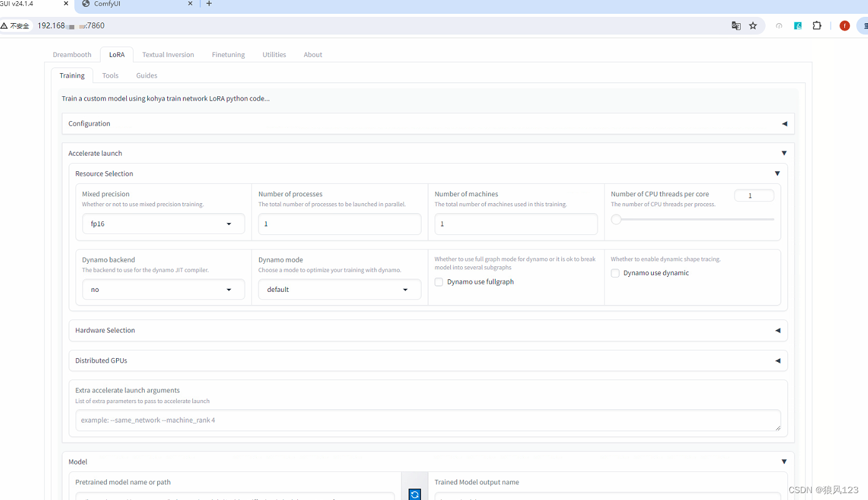Expand the Configuration section
The image size is (868, 500).
pos(428,124)
